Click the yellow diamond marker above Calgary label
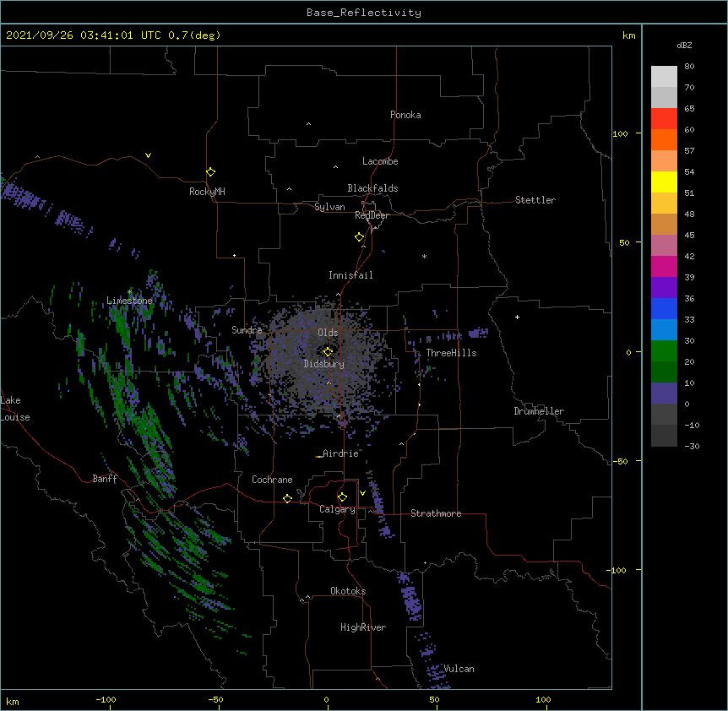Image resolution: width=728 pixels, height=711 pixels. tap(342, 497)
